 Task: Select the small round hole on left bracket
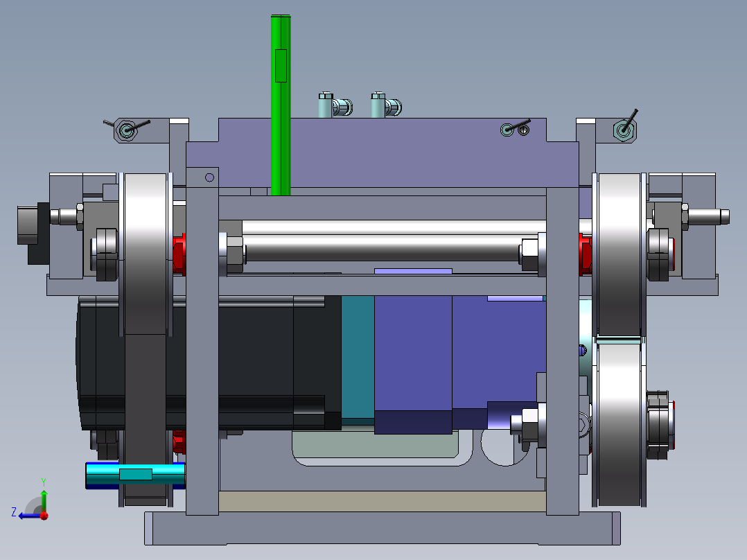click(x=209, y=177)
